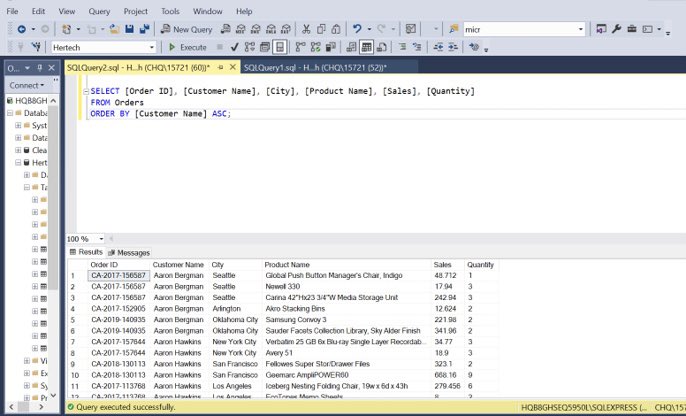Click the Decrease Indent icon

point(438,47)
